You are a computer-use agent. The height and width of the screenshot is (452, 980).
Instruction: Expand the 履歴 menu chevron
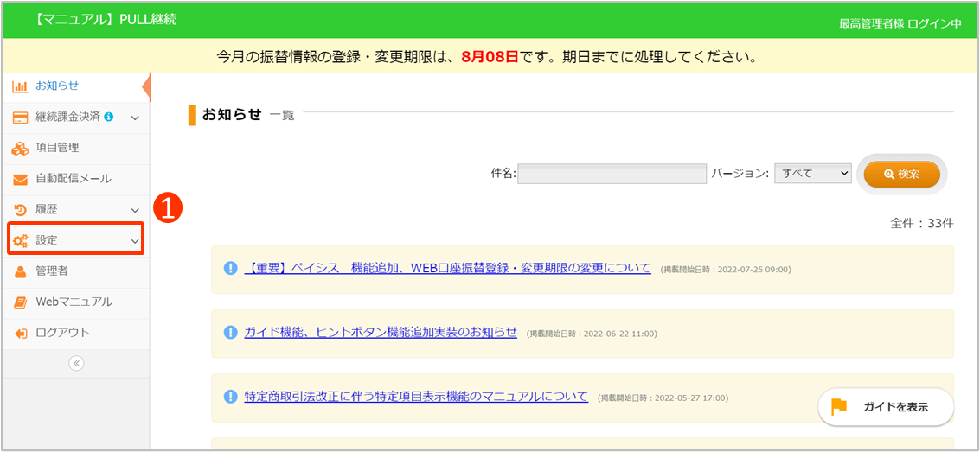coord(135,210)
